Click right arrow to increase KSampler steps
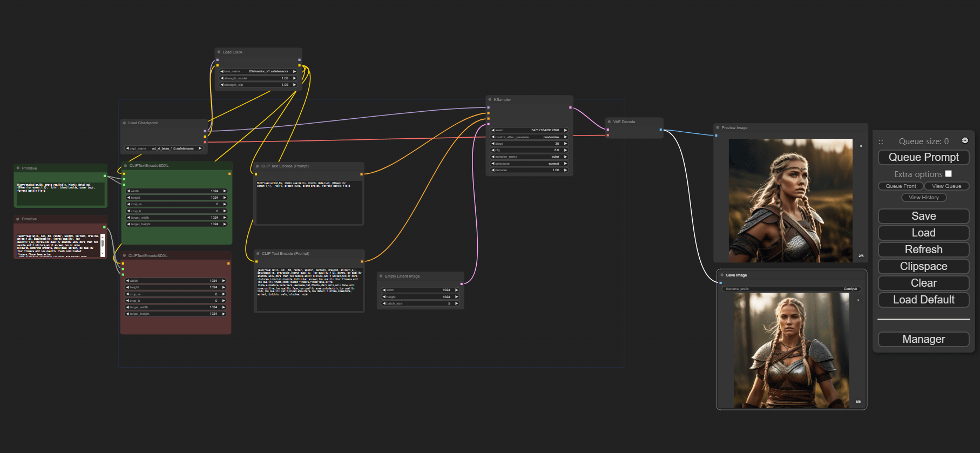 [x=565, y=144]
